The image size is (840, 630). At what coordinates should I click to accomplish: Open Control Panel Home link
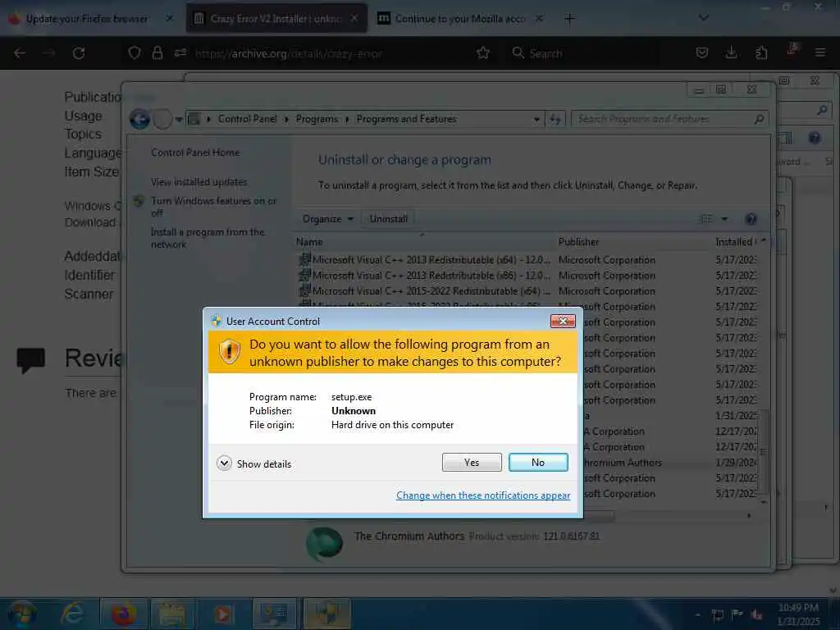195,153
